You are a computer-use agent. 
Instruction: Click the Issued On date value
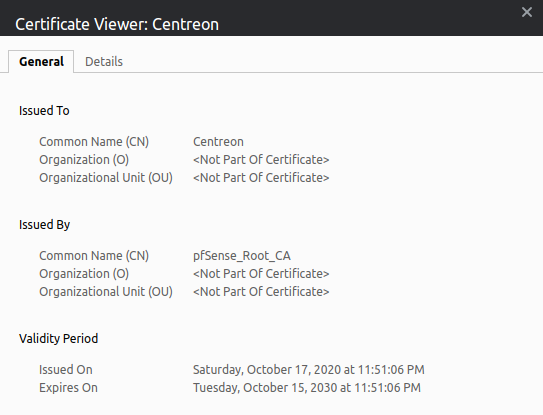309,370
